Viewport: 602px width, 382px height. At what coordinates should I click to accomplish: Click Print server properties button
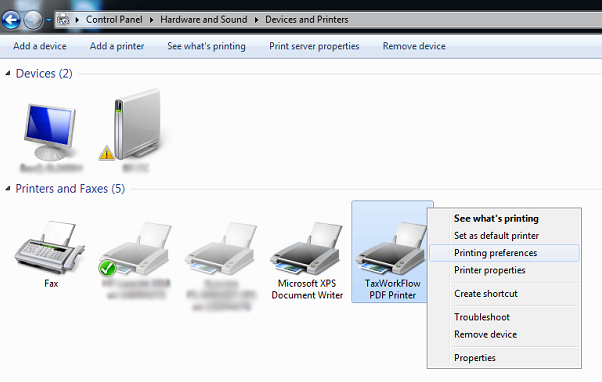coord(314,46)
